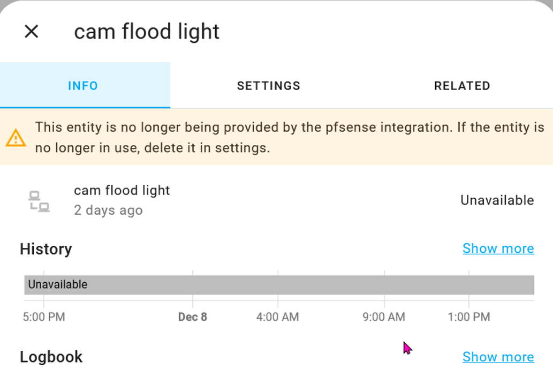Click the Unavailable status text
The width and height of the screenshot is (553, 392).
coord(496,200)
